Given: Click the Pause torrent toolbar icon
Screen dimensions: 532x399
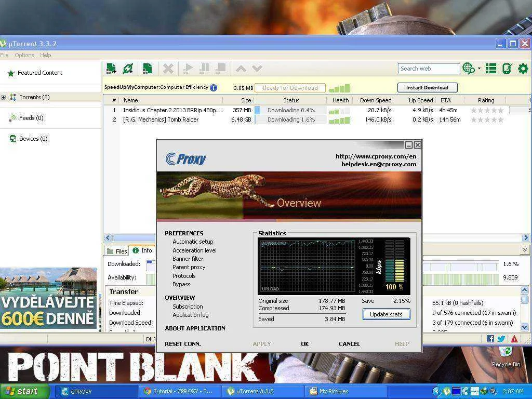Looking at the screenshot, I should [204, 69].
